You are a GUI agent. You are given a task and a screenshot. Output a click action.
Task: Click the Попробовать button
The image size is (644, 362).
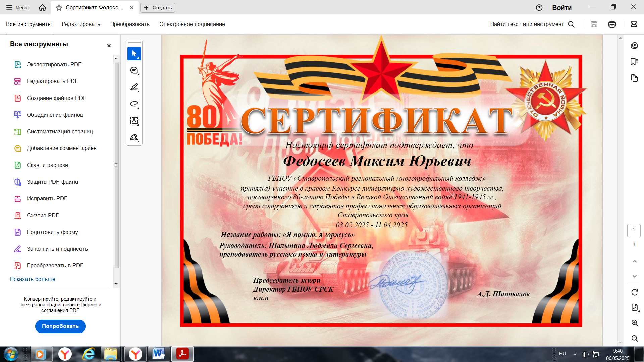(x=60, y=326)
